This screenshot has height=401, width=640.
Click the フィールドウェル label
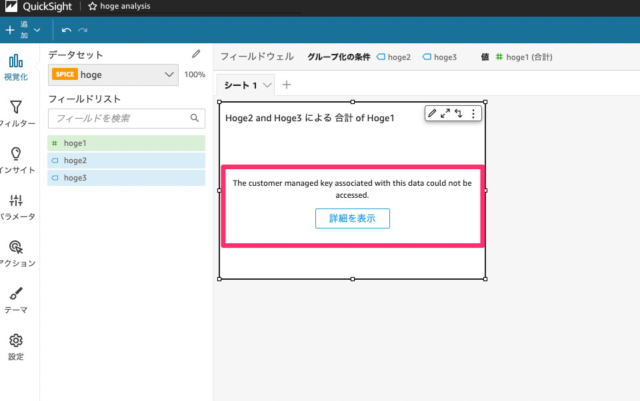(257, 57)
